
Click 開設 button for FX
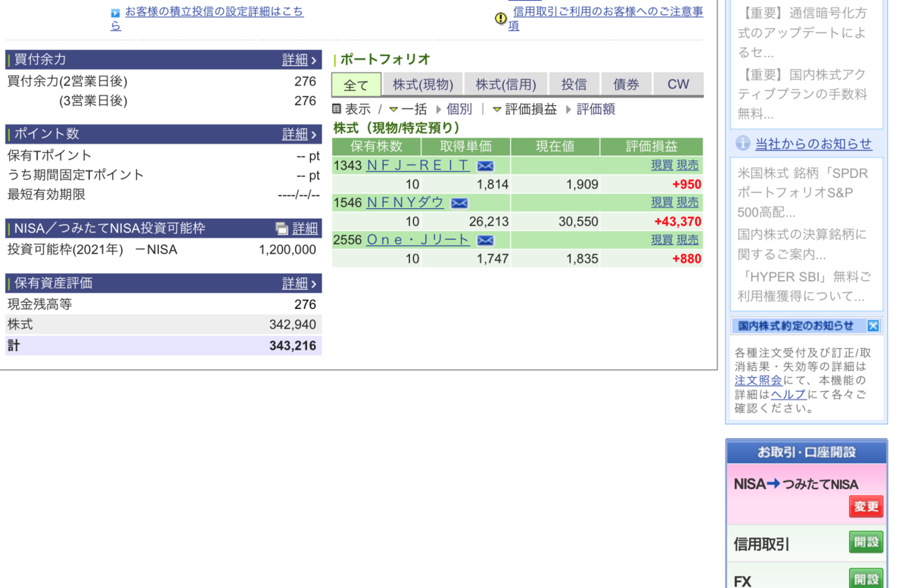tap(866, 579)
